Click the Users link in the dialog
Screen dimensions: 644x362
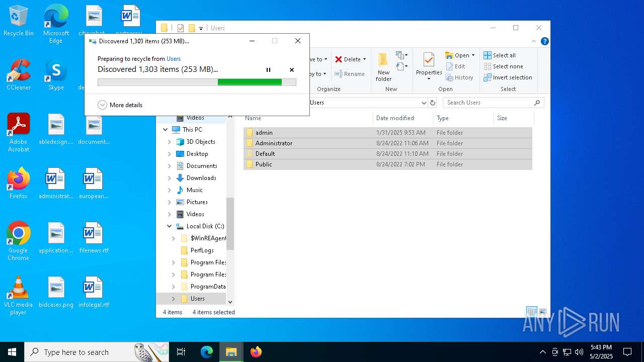click(174, 59)
